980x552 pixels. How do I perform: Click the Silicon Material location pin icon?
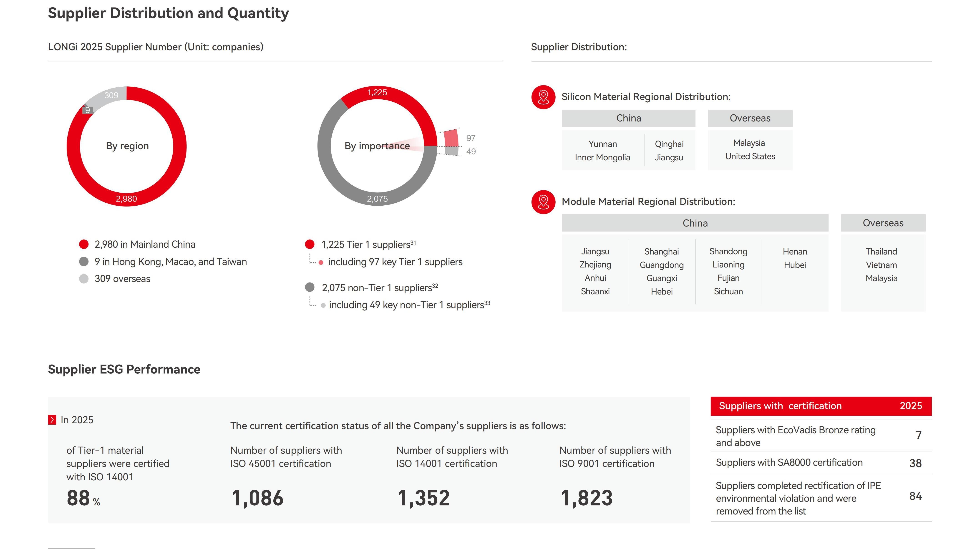point(543,97)
